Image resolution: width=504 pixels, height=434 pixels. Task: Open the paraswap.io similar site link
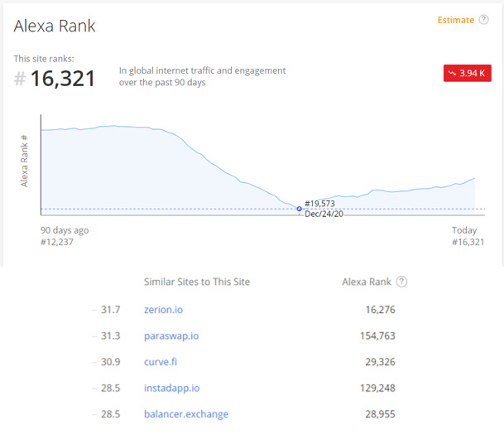tap(171, 335)
